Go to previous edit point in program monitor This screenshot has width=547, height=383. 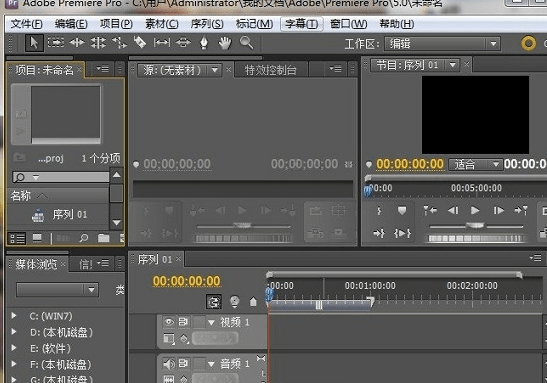tap(430, 211)
